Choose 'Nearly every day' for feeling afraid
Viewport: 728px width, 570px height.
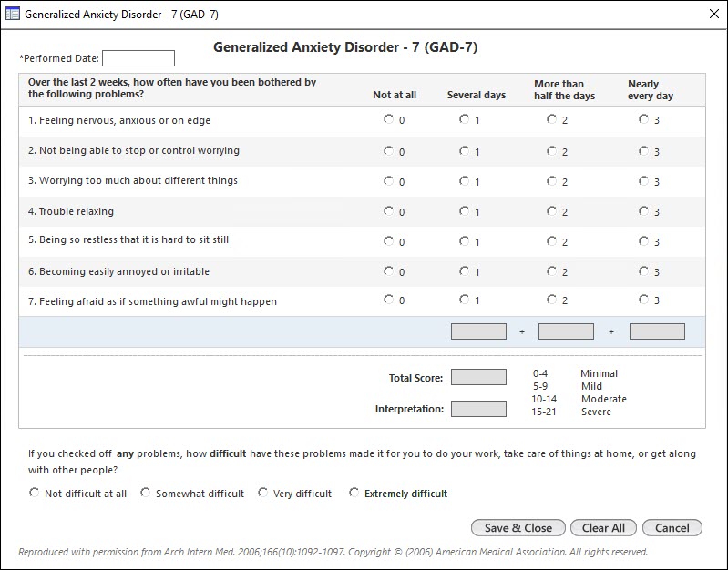pyautogui.click(x=644, y=300)
